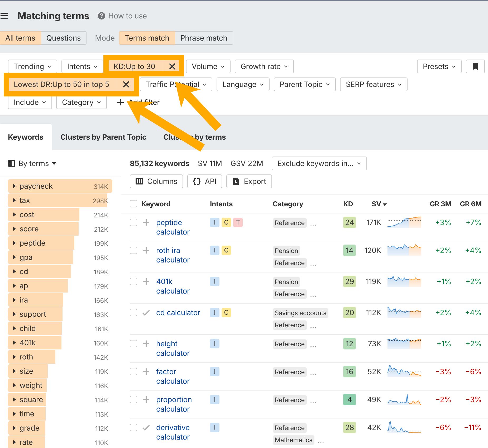Viewport: 488px width, 448px height.
Task: Open the hamburger menu icon
Action: pyautogui.click(x=4, y=16)
